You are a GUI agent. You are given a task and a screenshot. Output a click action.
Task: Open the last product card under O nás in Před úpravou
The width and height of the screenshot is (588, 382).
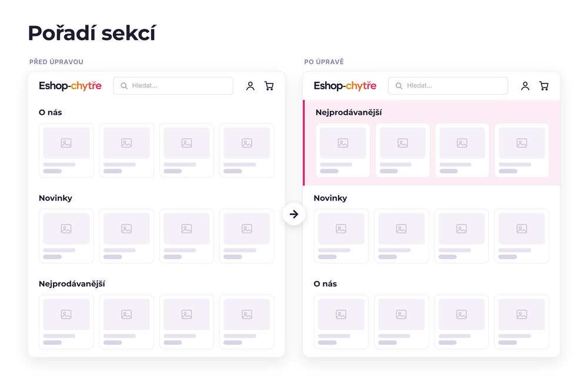pos(247,150)
